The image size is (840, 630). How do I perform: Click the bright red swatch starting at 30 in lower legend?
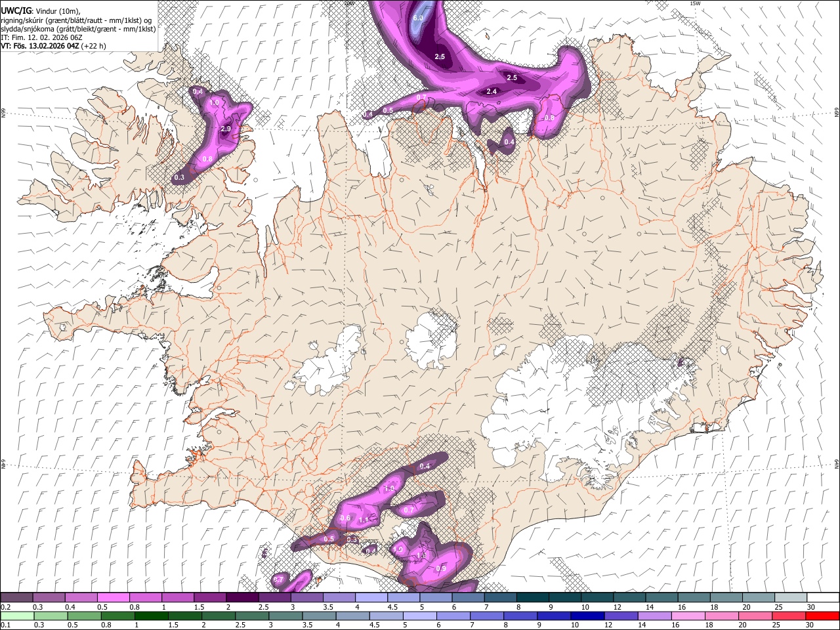(x=822, y=616)
